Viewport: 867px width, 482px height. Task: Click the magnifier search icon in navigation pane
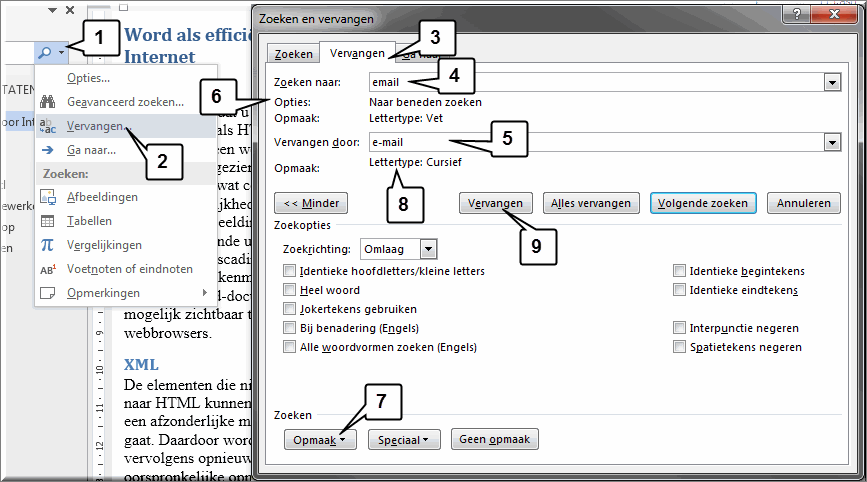(x=45, y=53)
